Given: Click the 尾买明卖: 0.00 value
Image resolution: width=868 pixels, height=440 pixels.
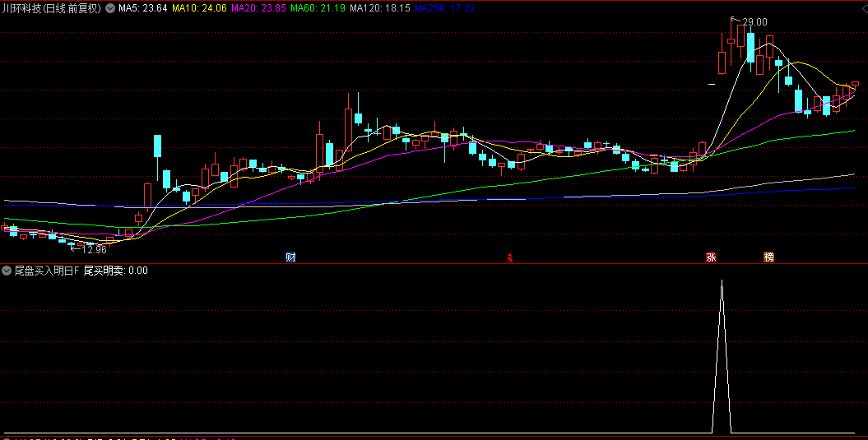Looking at the screenshot, I should coord(115,271).
